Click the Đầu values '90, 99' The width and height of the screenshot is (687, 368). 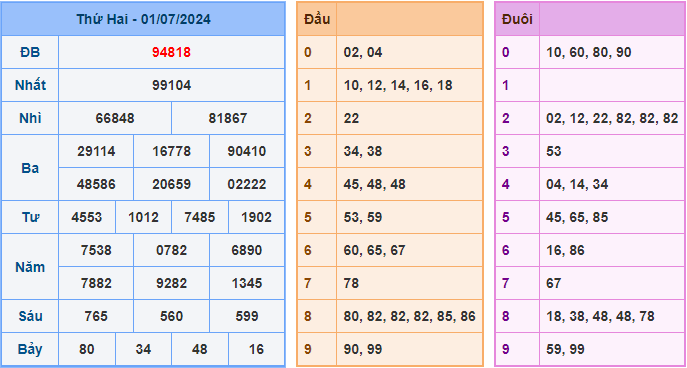(363, 349)
